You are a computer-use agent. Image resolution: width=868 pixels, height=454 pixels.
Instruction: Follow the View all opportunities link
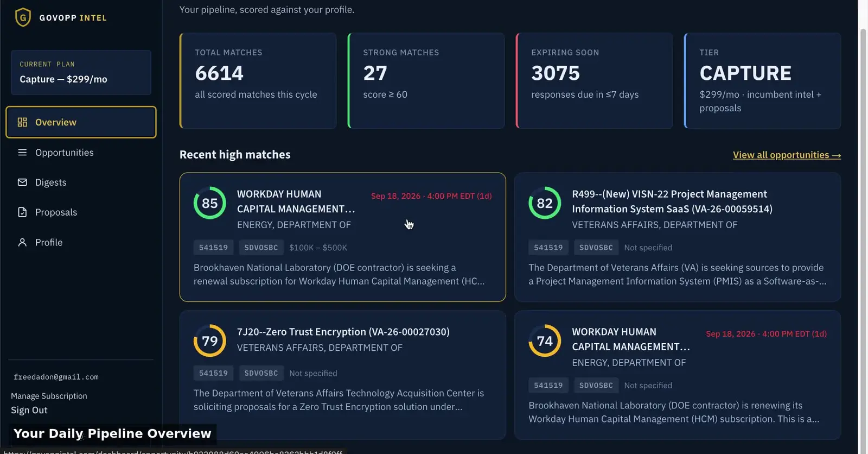pyautogui.click(x=787, y=155)
